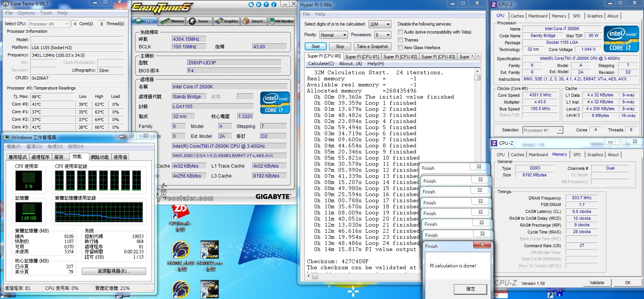Click the Intel Core i7 logo in CPU-Z
This screenshot has height=299, width=644.
pyautogui.click(x=621, y=39)
